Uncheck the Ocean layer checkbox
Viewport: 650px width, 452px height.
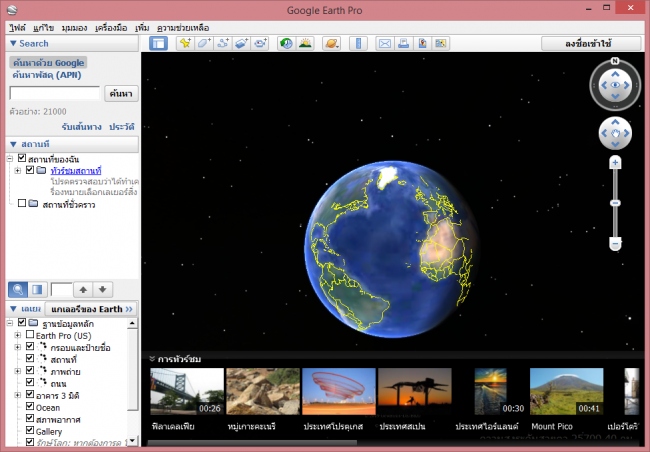[30, 408]
